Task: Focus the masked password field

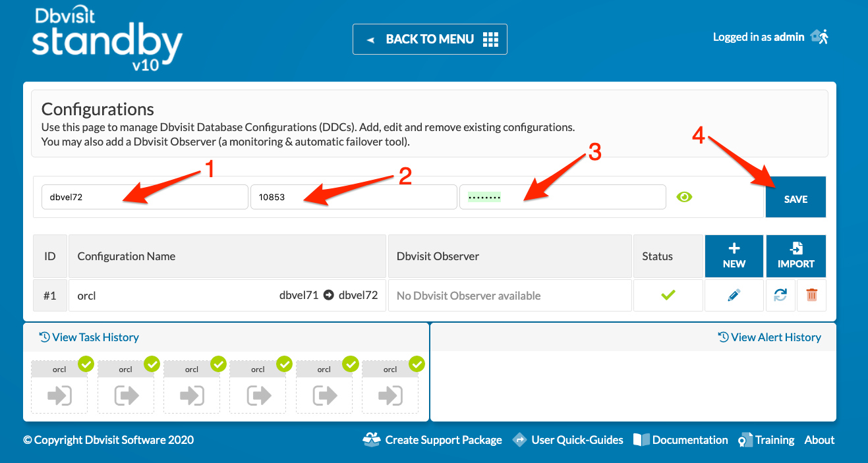Action: [x=563, y=197]
